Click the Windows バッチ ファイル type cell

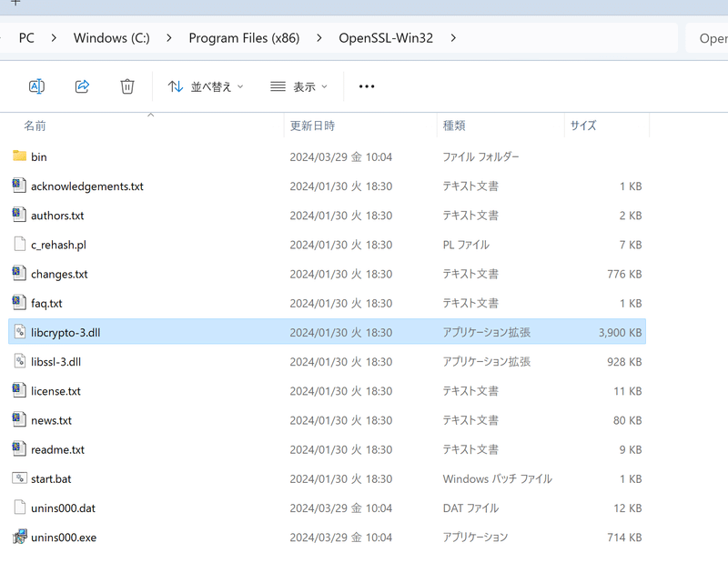497,478
